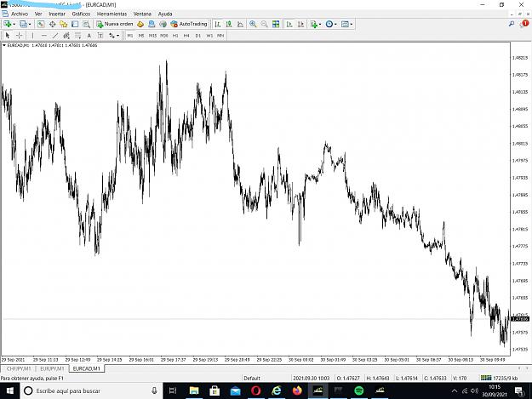532x399 pixels.
Task: Open the Herramientas menu
Action: [x=112, y=14]
